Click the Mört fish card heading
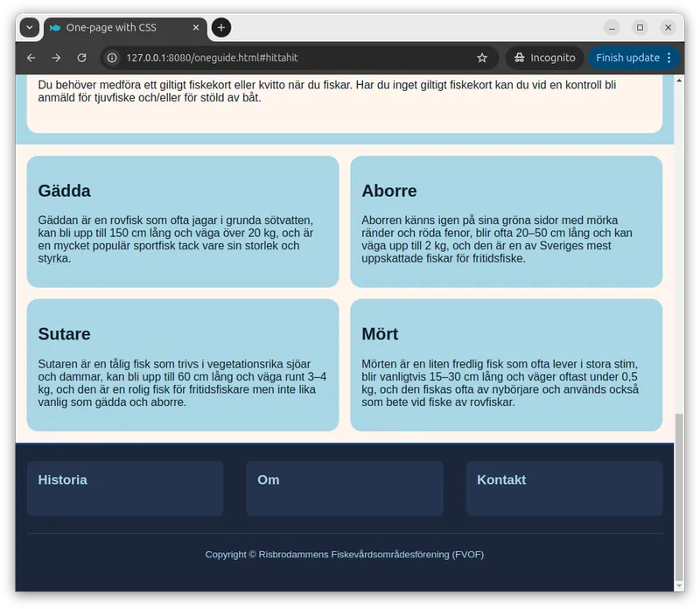 pyautogui.click(x=380, y=334)
